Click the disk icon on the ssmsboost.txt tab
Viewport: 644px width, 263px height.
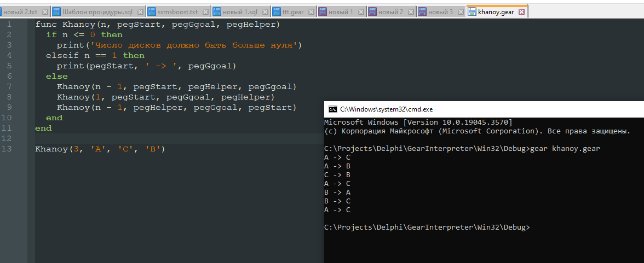152,11
